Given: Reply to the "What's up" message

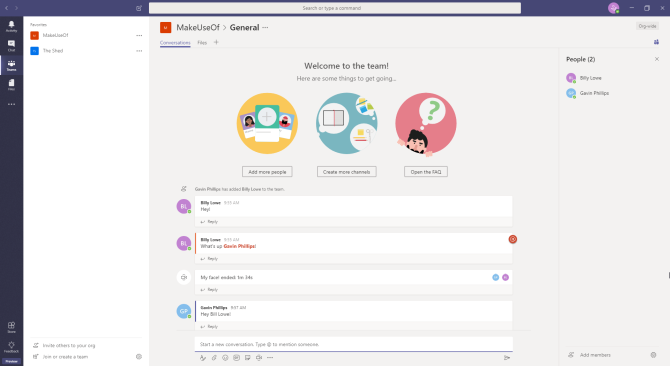Looking at the screenshot, I should point(209,259).
